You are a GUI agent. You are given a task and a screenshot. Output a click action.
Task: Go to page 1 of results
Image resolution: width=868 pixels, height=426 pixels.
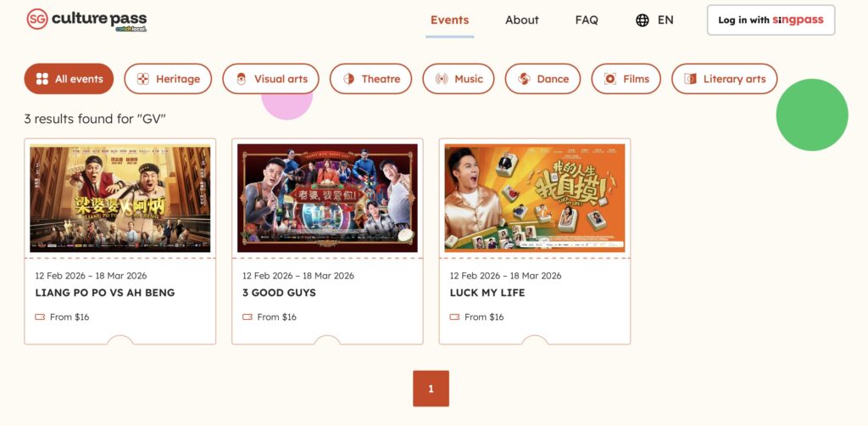pos(431,389)
